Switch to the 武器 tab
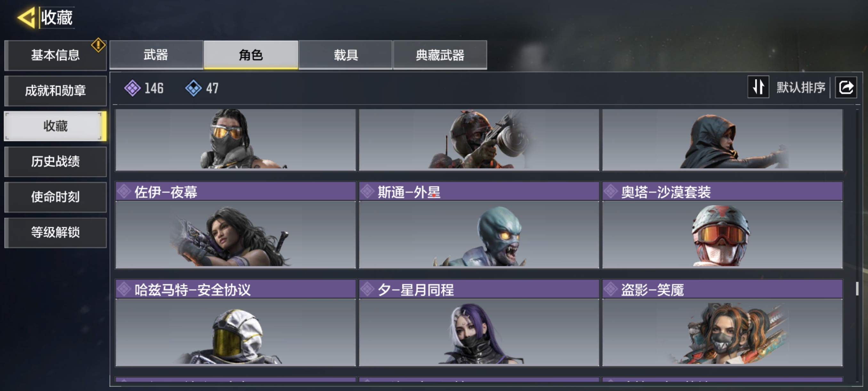This screenshot has height=391, width=868. [156, 55]
